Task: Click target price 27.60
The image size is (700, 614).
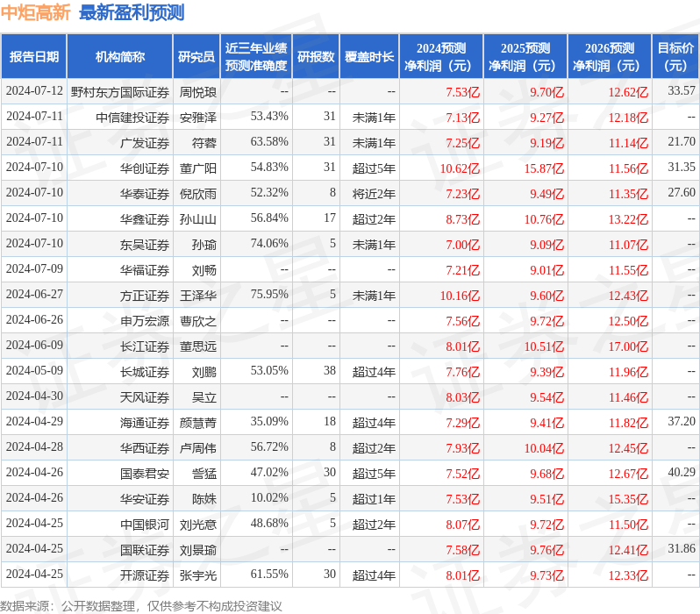Action: (x=682, y=193)
